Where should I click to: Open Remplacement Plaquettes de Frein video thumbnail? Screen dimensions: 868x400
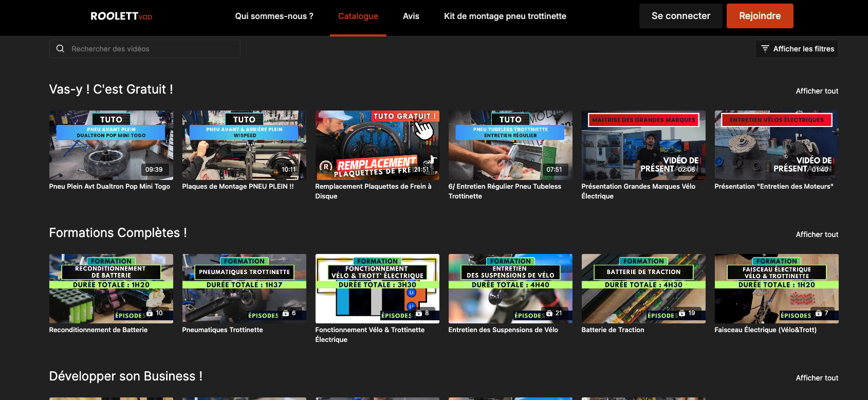(x=377, y=145)
